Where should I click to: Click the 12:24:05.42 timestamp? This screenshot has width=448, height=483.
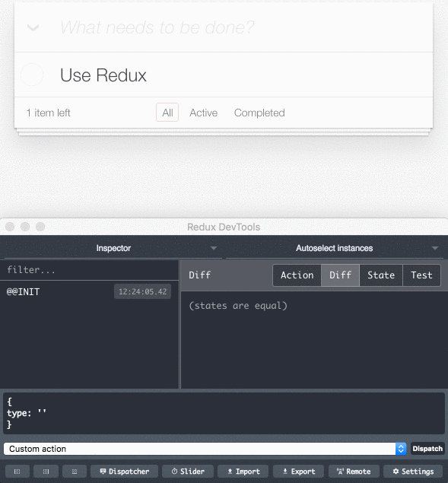point(142,291)
